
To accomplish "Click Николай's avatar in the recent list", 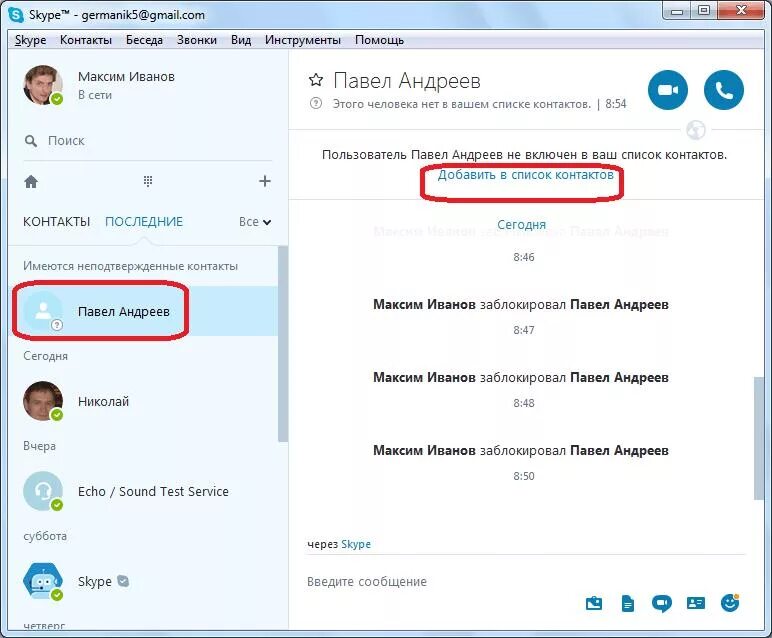I will pyautogui.click(x=43, y=401).
